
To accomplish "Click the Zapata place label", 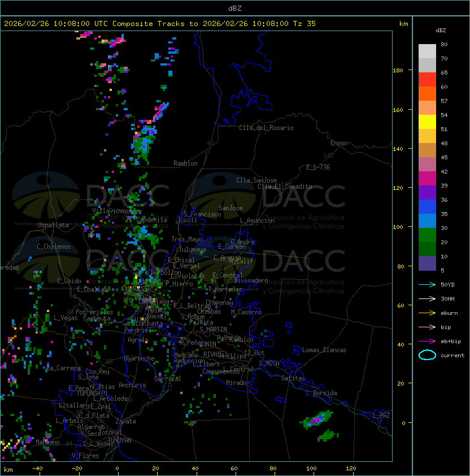I will 125,421.
